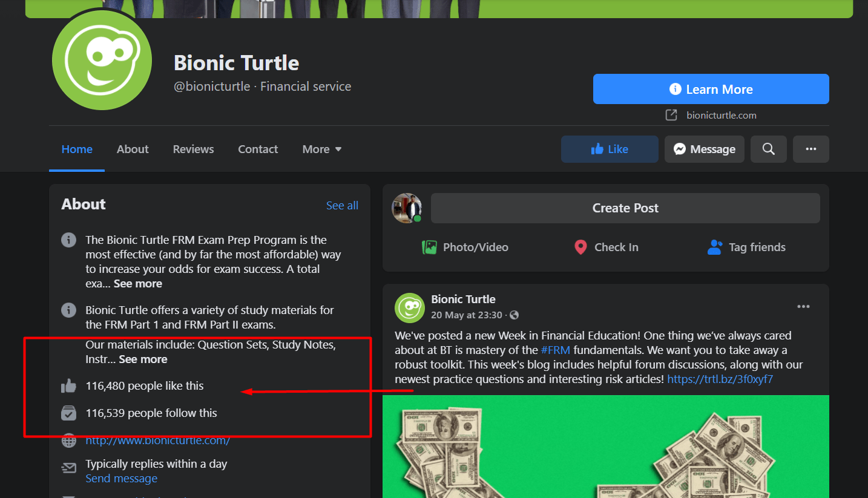Expand the More dropdown menu
868x498 pixels.
point(322,149)
